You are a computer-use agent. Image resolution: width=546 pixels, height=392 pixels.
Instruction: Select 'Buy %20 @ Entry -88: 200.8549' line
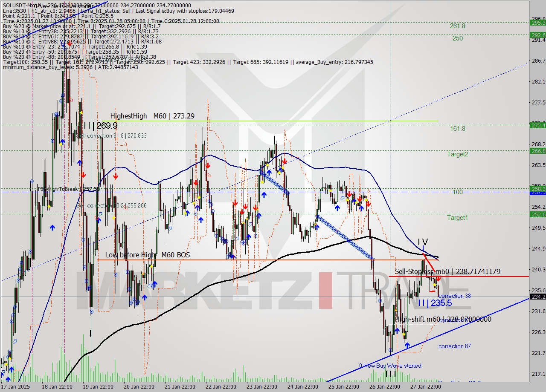click(x=79, y=57)
